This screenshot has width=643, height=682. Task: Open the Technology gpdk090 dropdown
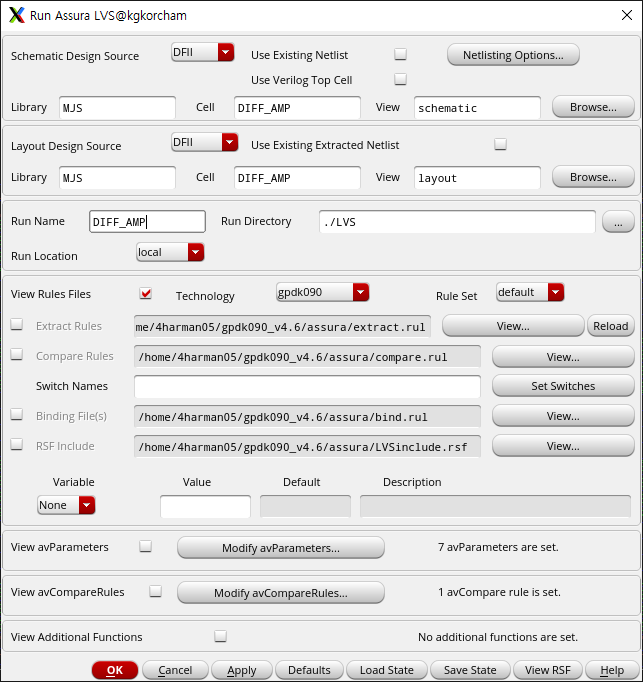coord(322,292)
